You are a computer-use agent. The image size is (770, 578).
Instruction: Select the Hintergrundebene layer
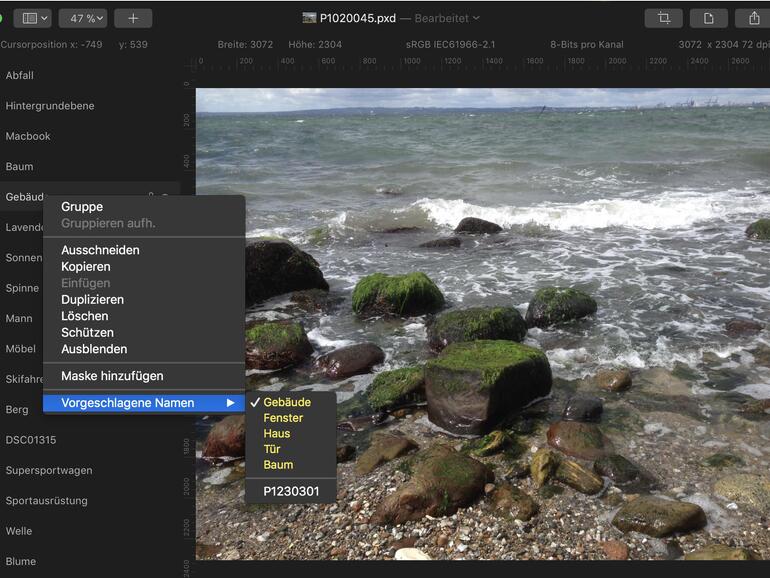(x=48, y=106)
